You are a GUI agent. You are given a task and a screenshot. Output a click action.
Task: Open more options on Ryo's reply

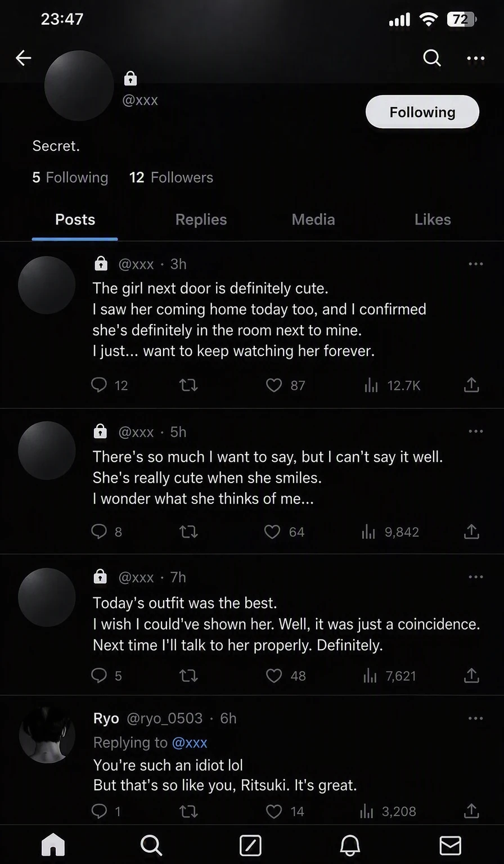coord(476,718)
